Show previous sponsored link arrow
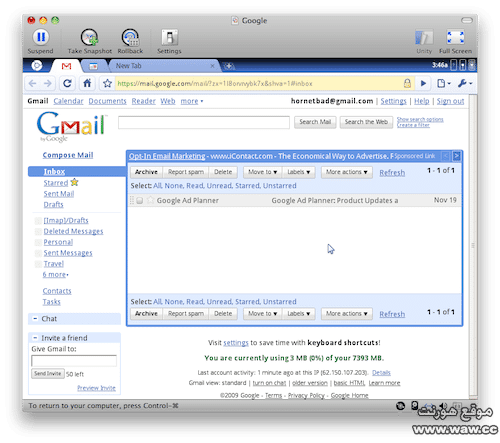 (446, 156)
